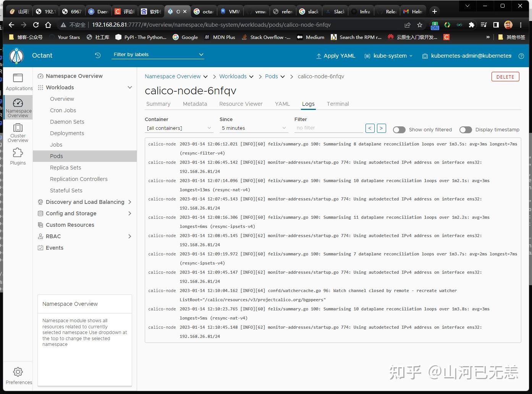Screen dimensions: 532x394
Task: Click the red DELETE button
Action: (505, 76)
